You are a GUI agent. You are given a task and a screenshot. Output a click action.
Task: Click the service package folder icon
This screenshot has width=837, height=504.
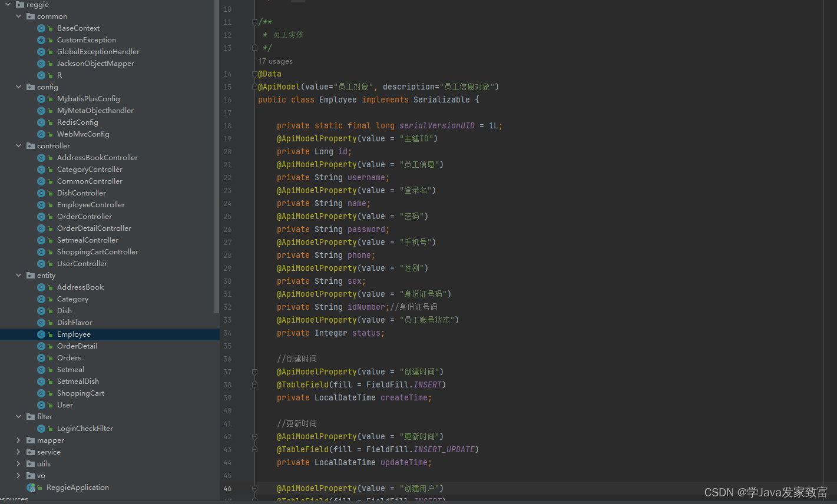pyautogui.click(x=31, y=452)
